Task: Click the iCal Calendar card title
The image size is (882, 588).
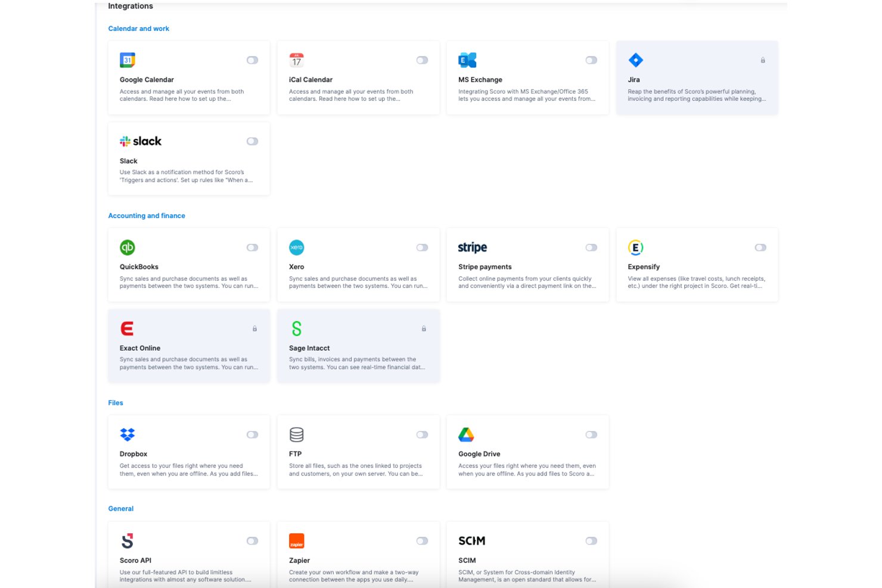Action: [310, 80]
